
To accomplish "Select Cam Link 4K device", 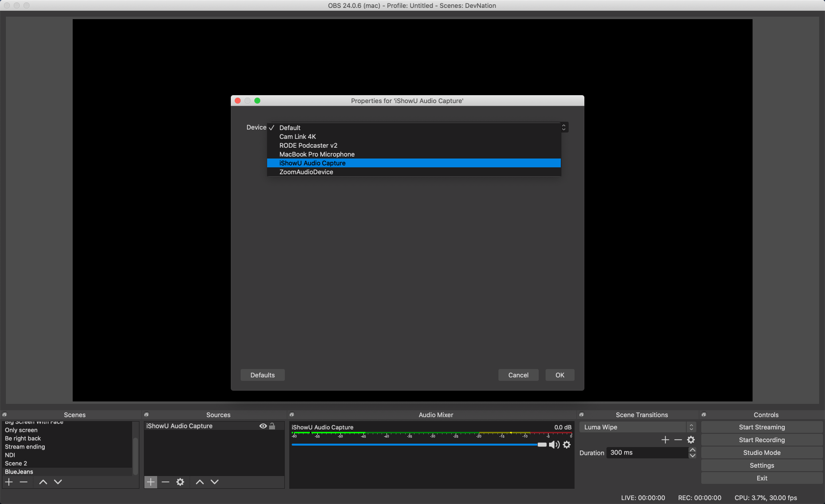I will pyautogui.click(x=414, y=136).
